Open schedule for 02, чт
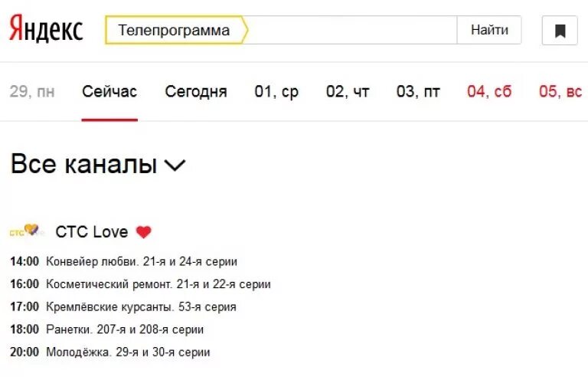 (348, 92)
